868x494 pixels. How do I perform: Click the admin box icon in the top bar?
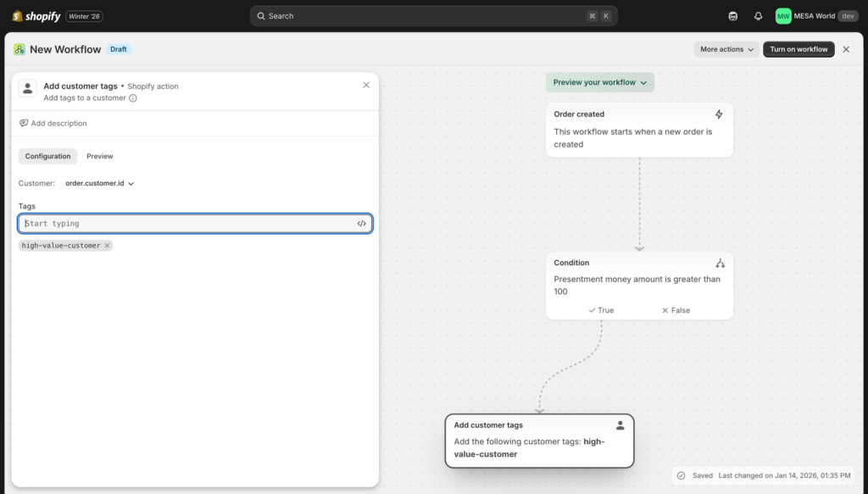732,15
